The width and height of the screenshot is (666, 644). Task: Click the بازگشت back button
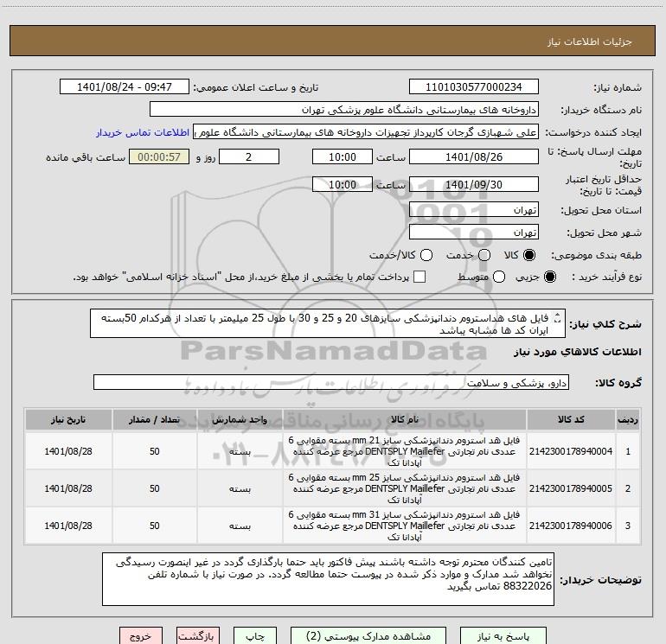coord(198,636)
